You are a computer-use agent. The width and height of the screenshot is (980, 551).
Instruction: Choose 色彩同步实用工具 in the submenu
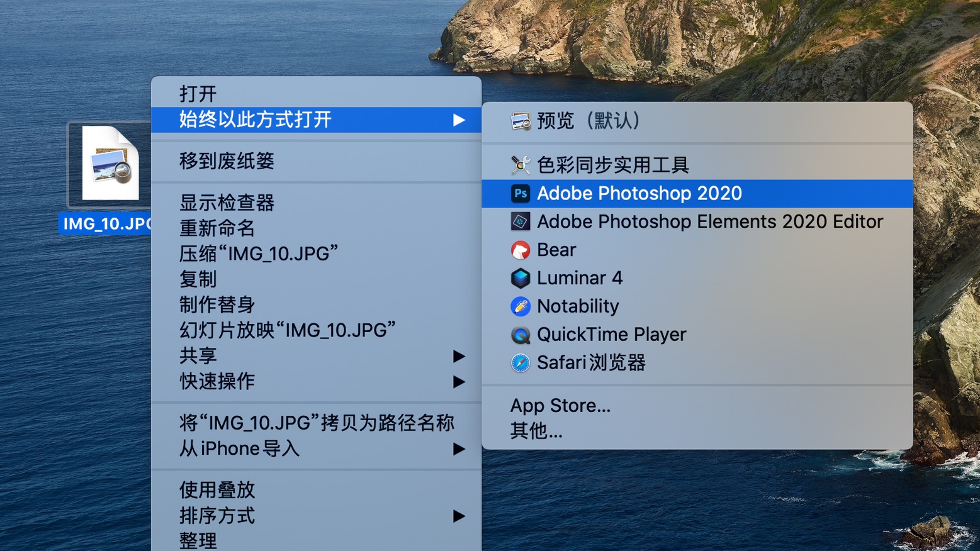click(697, 165)
